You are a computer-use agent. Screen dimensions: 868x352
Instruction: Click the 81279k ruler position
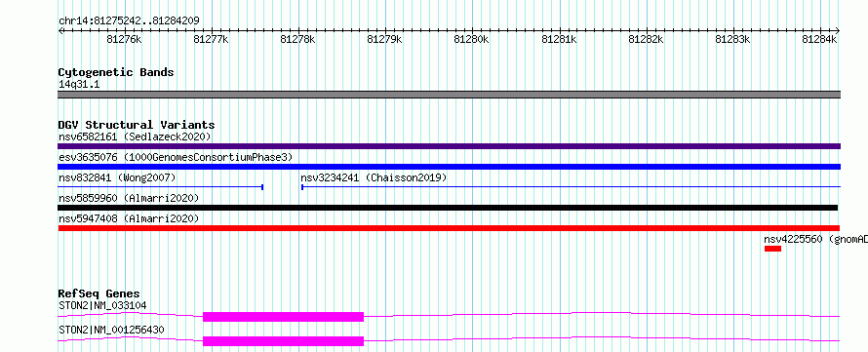(x=385, y=39)
